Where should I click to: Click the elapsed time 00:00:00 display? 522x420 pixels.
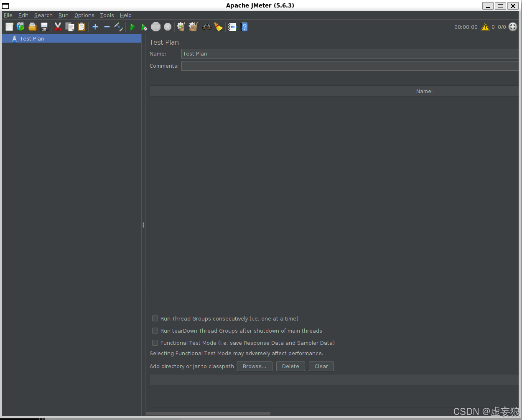pyautogui.click(x=466, y=27)
